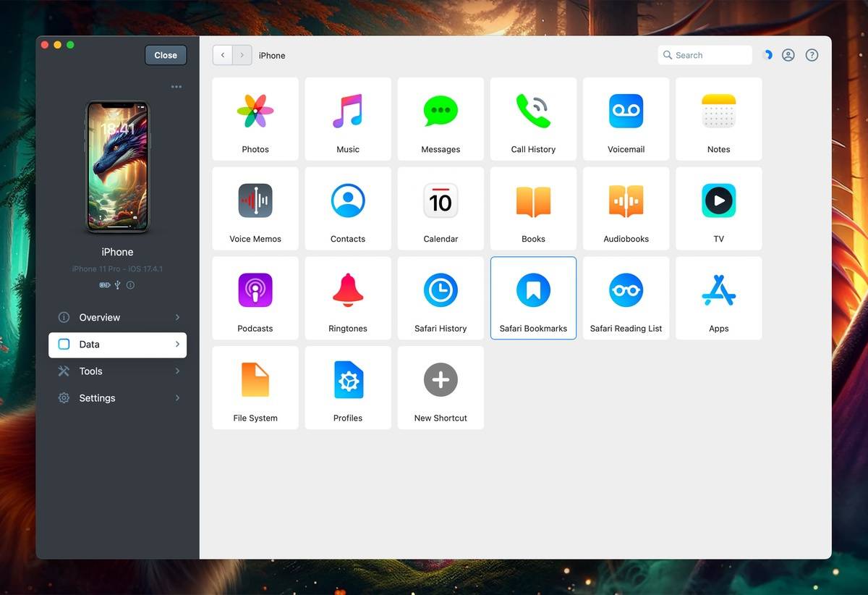Expand the Overview section chevron

(177, 317)
